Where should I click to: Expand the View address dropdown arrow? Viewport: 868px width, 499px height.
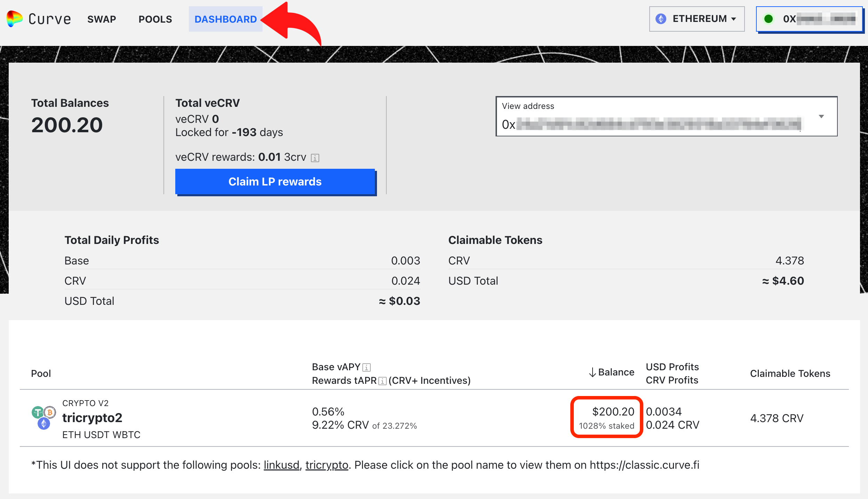coord(821,117)
